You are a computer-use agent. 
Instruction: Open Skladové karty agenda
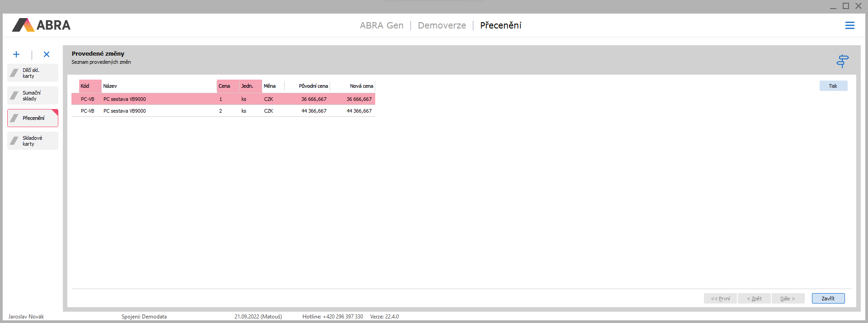tap(33, 141)
